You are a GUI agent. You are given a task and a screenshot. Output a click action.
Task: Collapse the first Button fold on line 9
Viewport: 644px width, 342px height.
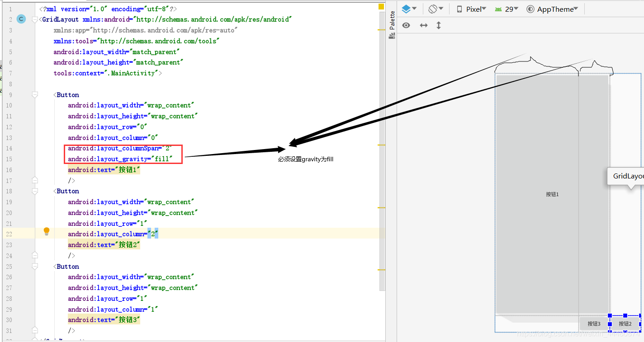click(x=35, y=95)
